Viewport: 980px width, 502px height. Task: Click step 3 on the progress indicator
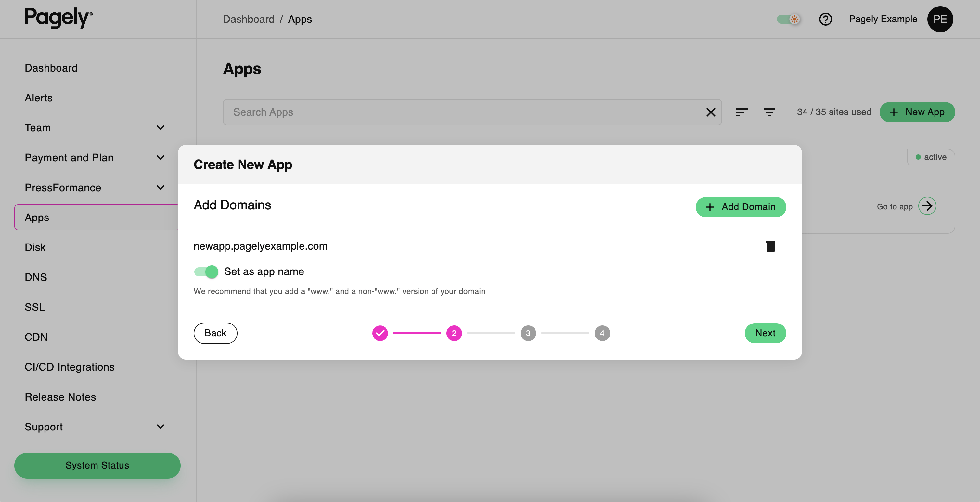pyautogui.click(x=528, y=333)
